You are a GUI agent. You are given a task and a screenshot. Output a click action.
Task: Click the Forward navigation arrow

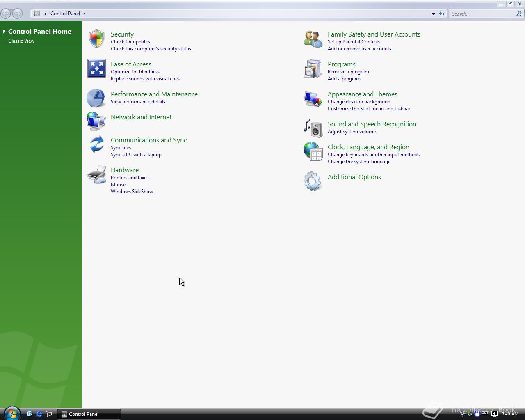(17, 14)
